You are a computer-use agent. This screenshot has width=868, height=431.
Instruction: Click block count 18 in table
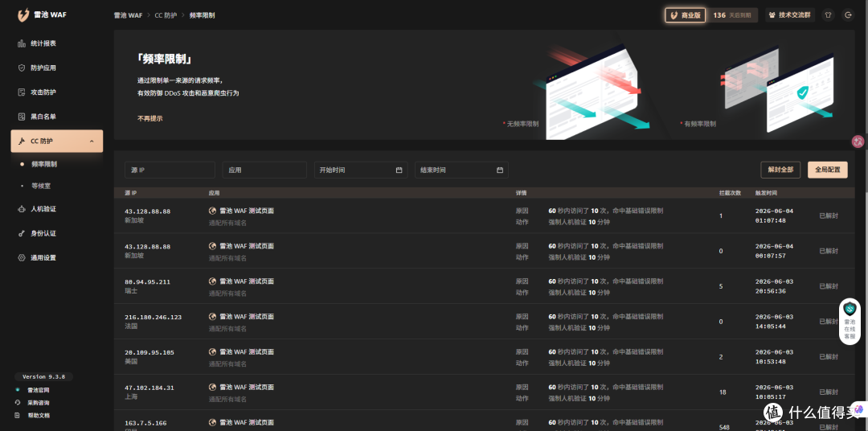(x=723, y=392)
